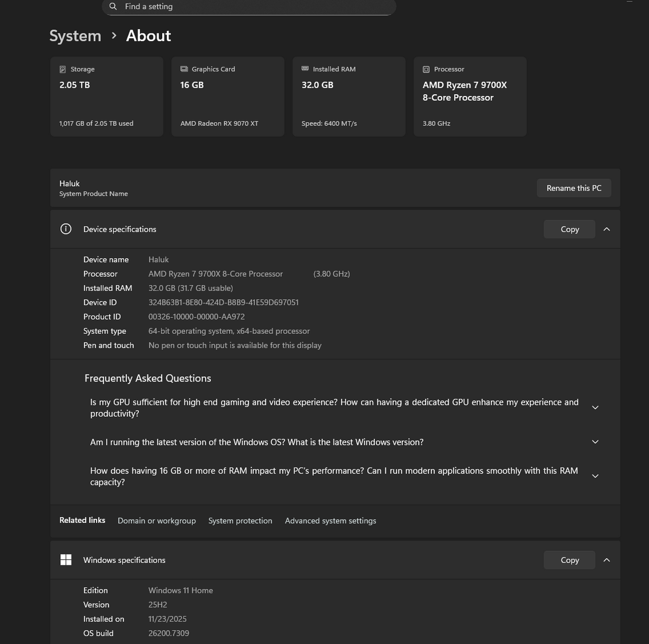Image resolution: width=649 pixels, height=644 pixels.
Task: Expand the 16 GB RAM FAQ question
Action: pos(595,476)
